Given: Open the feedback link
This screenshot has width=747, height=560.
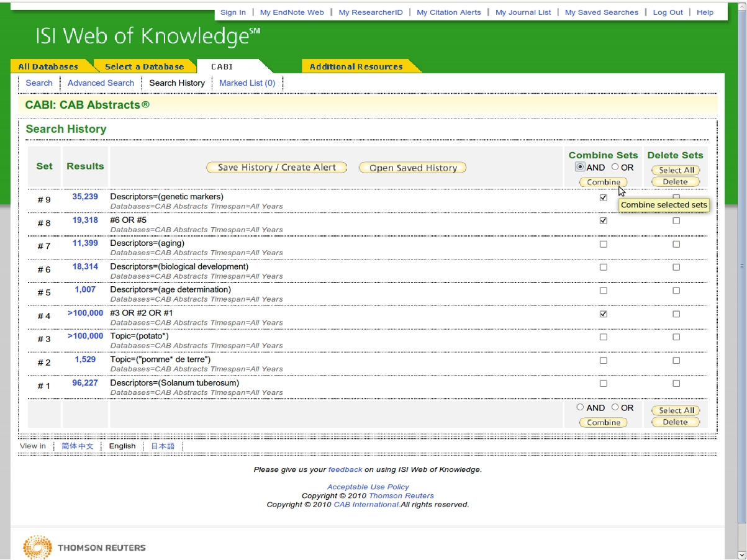Looking at the screenshot, I should coord(345,470).
